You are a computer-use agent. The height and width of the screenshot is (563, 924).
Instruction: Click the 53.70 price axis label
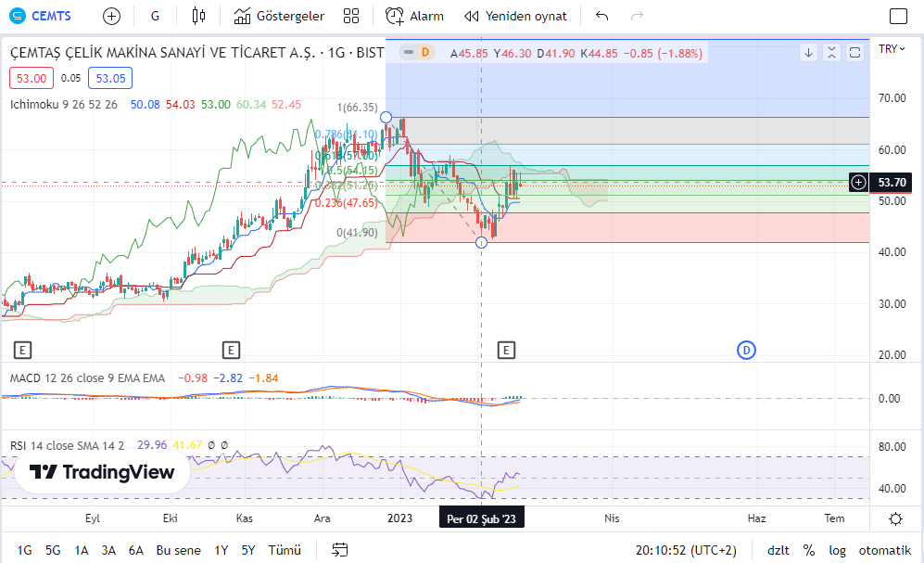[892, 183]
